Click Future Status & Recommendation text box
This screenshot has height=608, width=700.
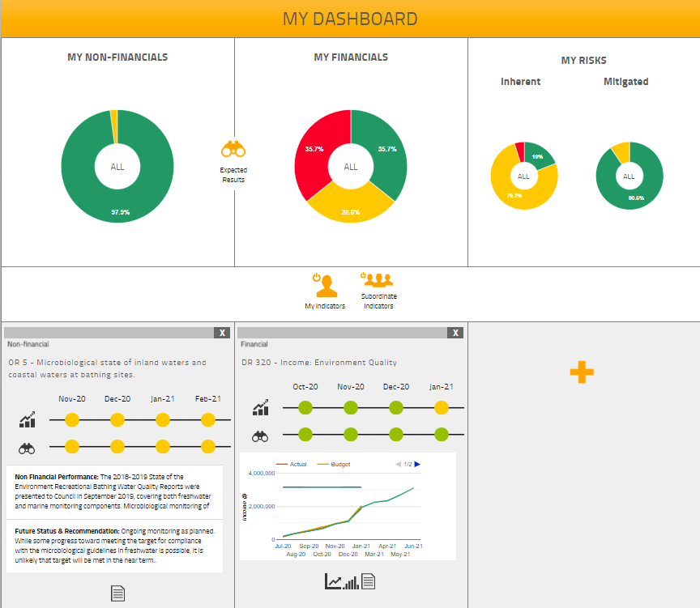coord(115,546)
